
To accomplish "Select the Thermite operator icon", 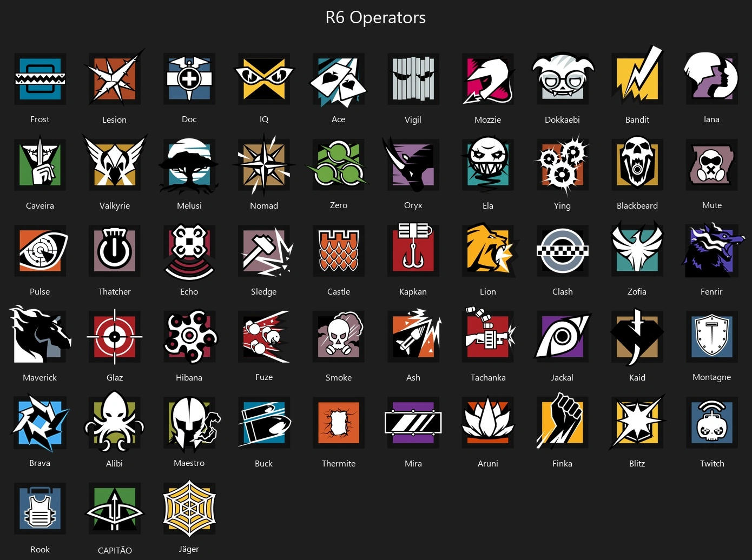I will tap(339, 423).
